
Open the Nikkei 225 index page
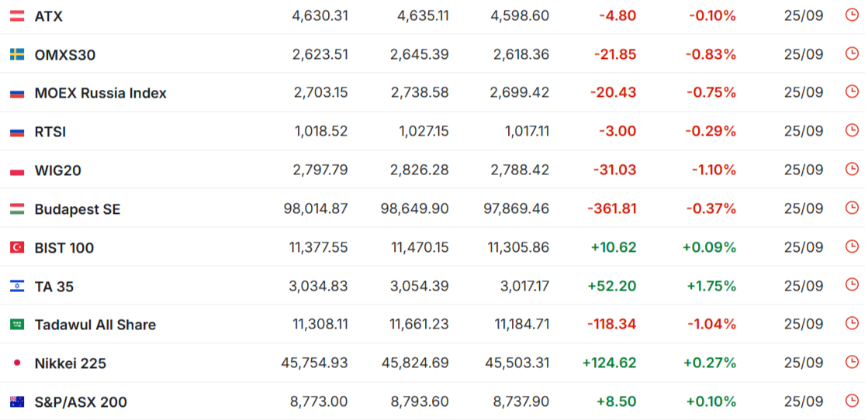71,363
